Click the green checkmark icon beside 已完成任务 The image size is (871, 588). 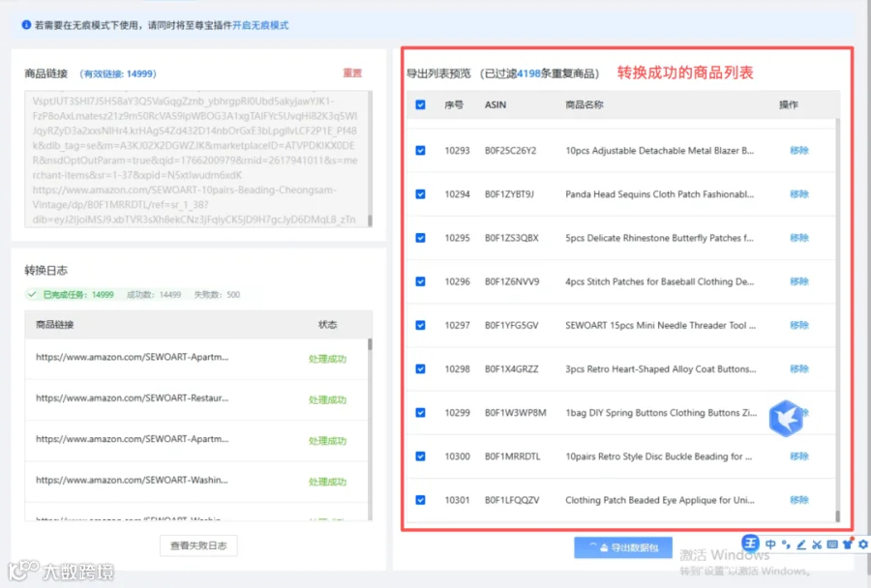click(32, 294)
